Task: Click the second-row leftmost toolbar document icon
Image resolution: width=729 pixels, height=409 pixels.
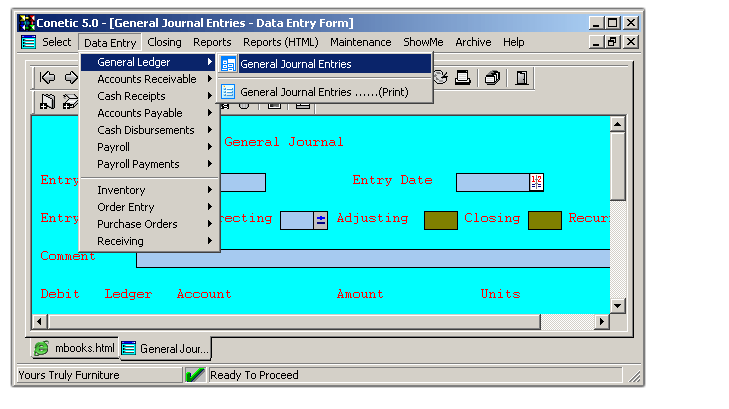Action: [47, 101]
